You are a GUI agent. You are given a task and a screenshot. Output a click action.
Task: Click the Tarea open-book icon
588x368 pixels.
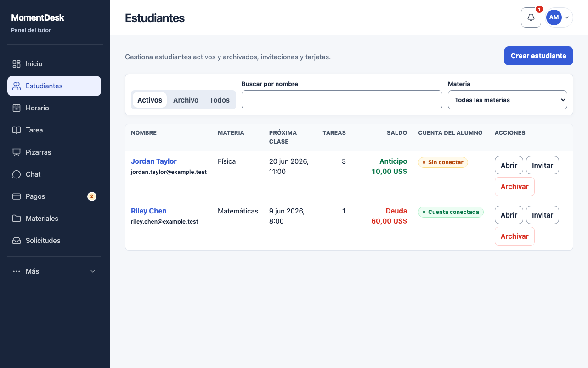pos(17,130)
